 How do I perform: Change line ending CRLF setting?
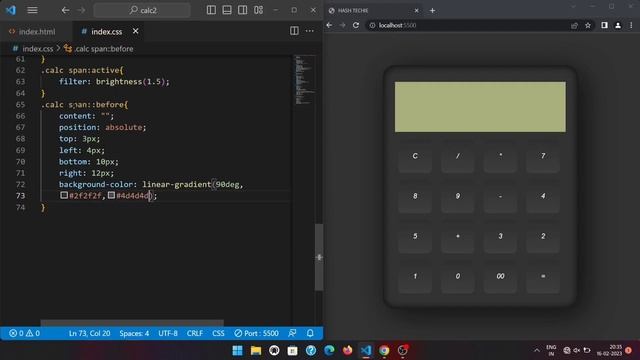[195, 333]
